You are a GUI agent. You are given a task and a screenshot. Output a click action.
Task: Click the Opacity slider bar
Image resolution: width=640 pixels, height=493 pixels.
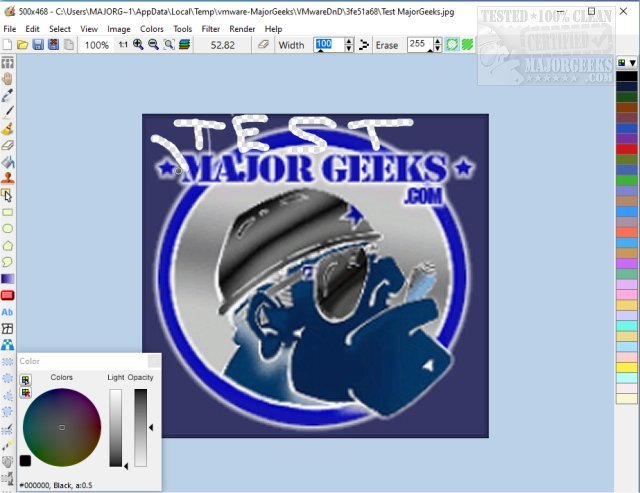[x=141, y=428]
